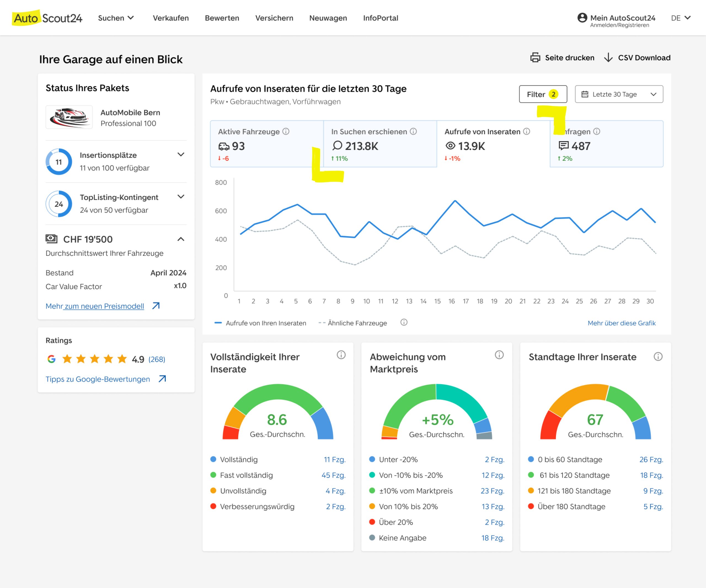Click the info icon beside In Suchen erschienen

click(x=413, y=131)
